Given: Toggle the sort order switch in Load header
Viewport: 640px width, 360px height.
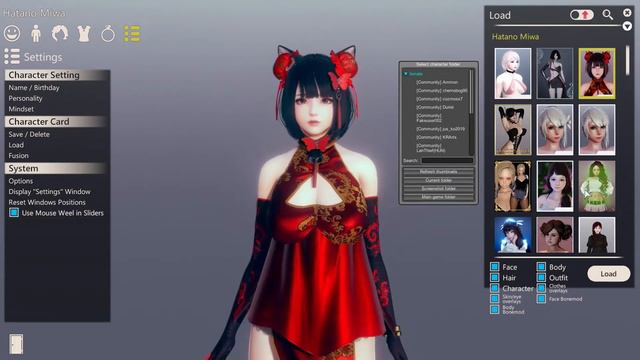Looking at the screenshot, I should coord(582,15).
